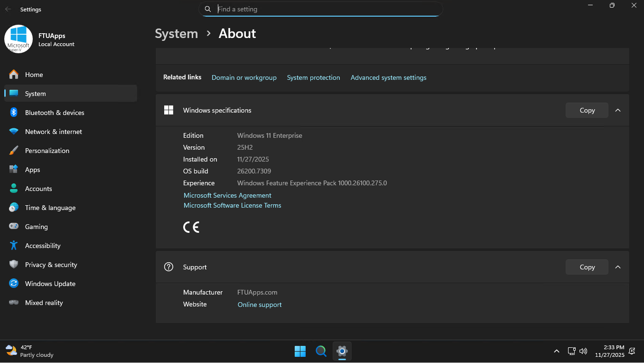
Task: Open Personalization paintbrush icon
Action: pyautogui.click(x=14, y=151)
